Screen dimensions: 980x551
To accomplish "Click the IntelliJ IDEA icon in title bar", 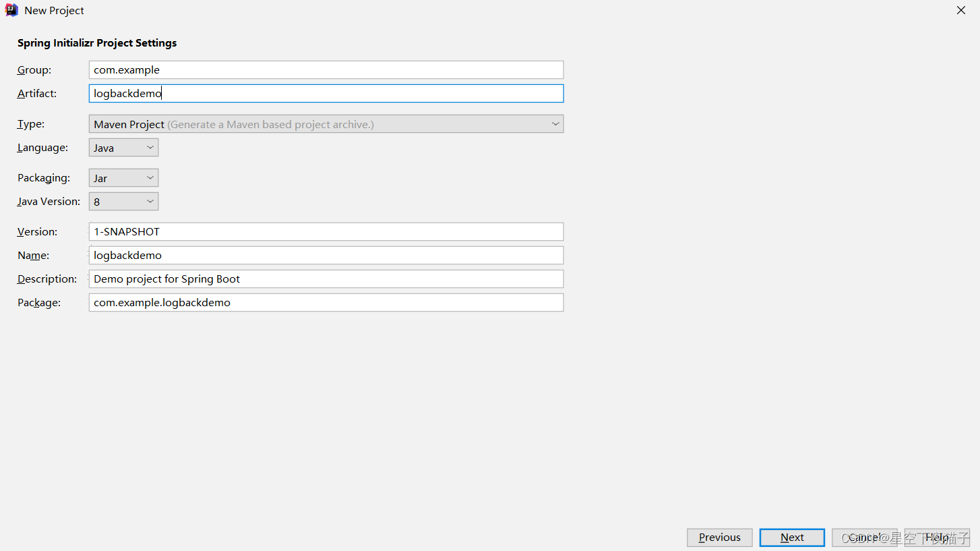I will pos(11,10).
